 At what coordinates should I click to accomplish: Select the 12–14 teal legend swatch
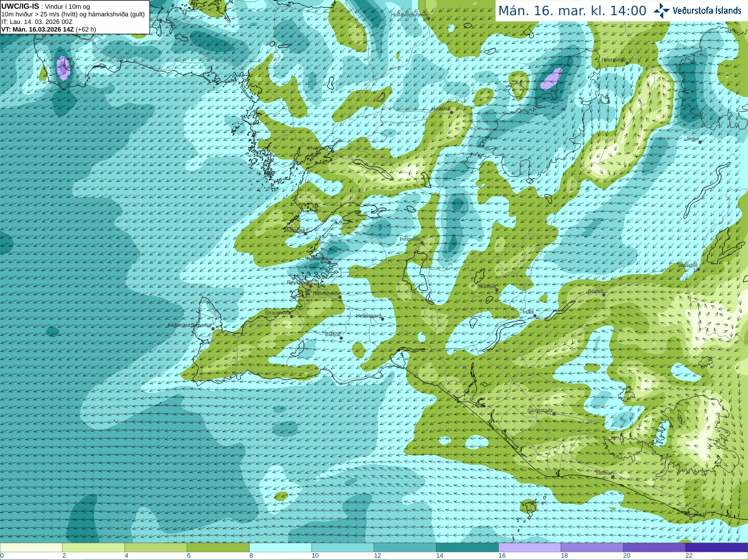pyautogui.click(x=405, y=548)
